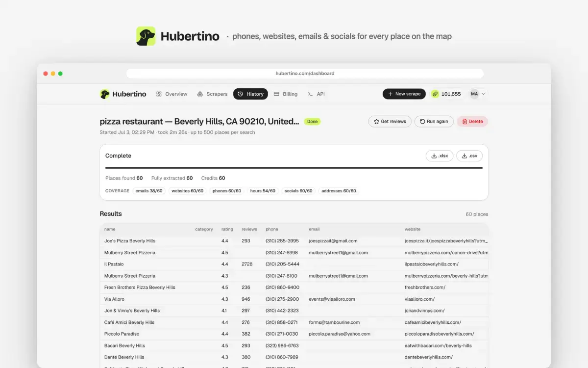This screenshot has height=368, width=588.
Task: Click email joespizzait@gmail.com
Action: tap(333, 241)
